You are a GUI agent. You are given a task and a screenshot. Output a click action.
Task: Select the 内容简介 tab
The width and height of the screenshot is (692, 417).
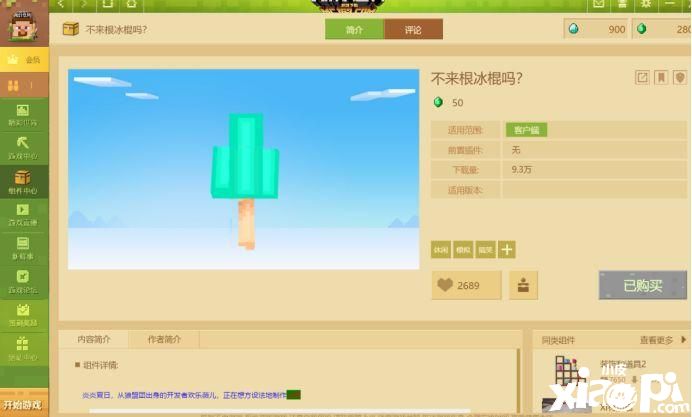point(94,339)
